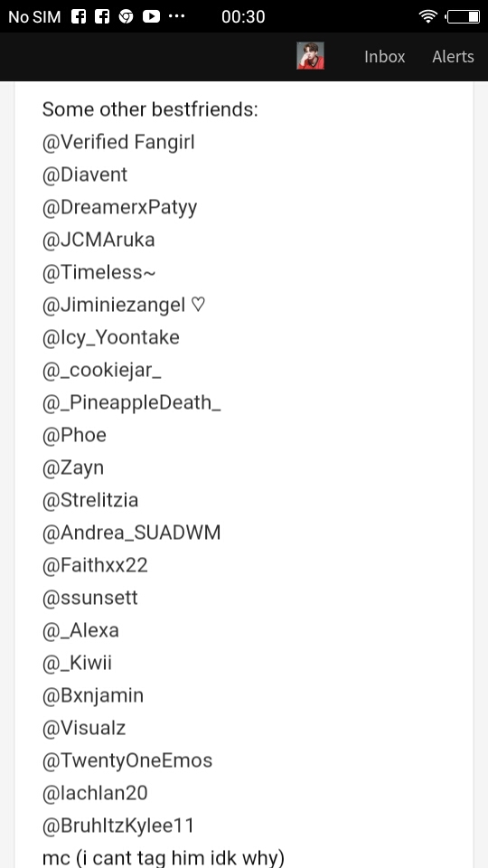Screen dimensions: 488x868
Task: Tap the YouTube notification icon
Action: (x=151, y=16)
